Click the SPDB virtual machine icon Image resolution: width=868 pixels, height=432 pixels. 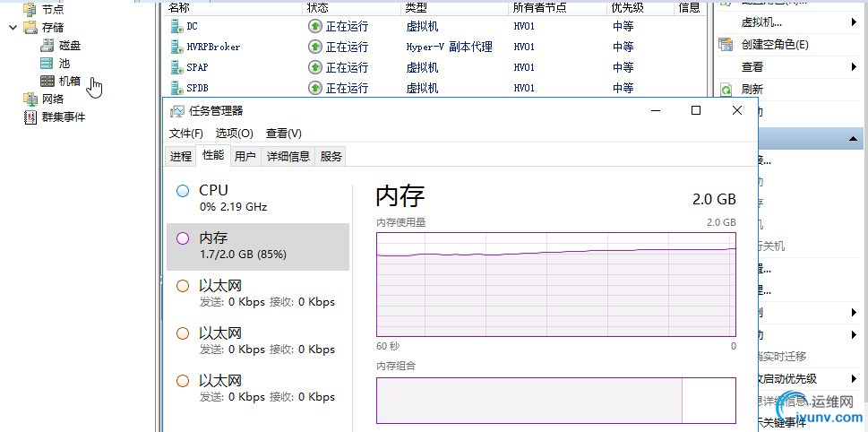coord(176,88)
